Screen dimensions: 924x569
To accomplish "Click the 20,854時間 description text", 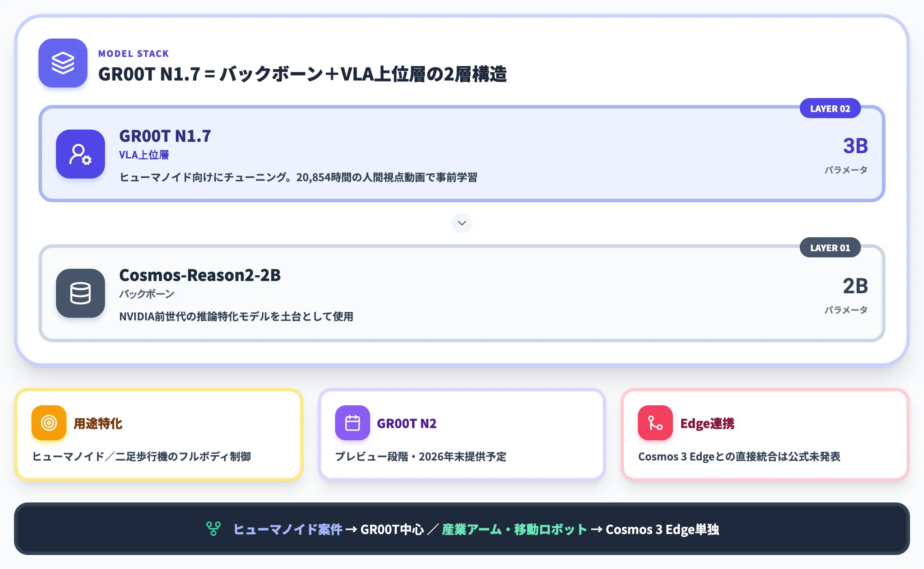I will pos(298,177).
